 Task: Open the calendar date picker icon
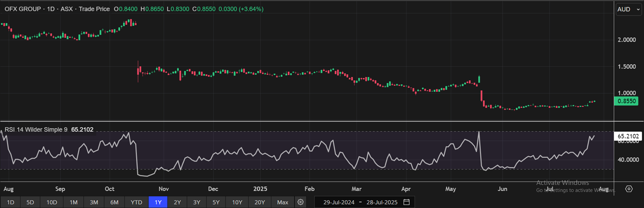pyautogui.click(x=407, y=202)
